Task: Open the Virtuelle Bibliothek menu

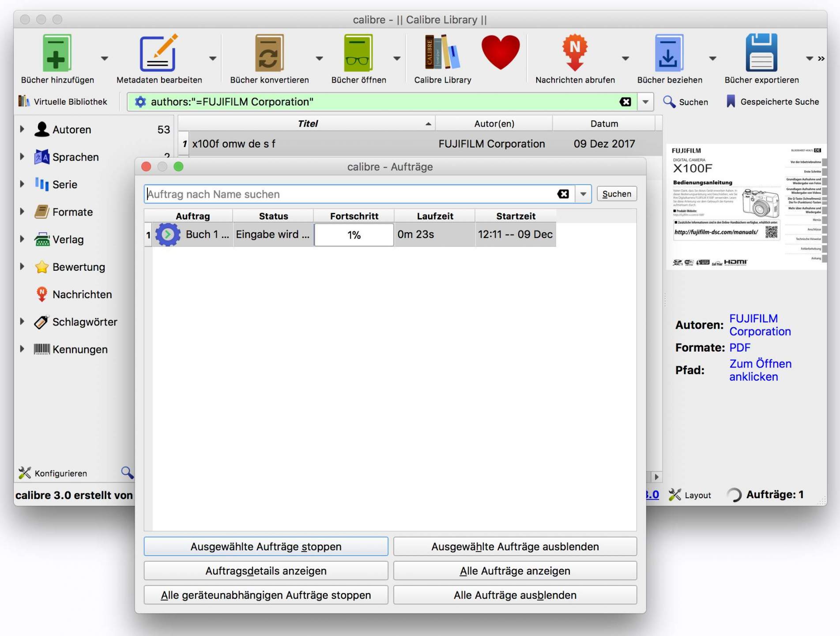Action: point(63,102)
